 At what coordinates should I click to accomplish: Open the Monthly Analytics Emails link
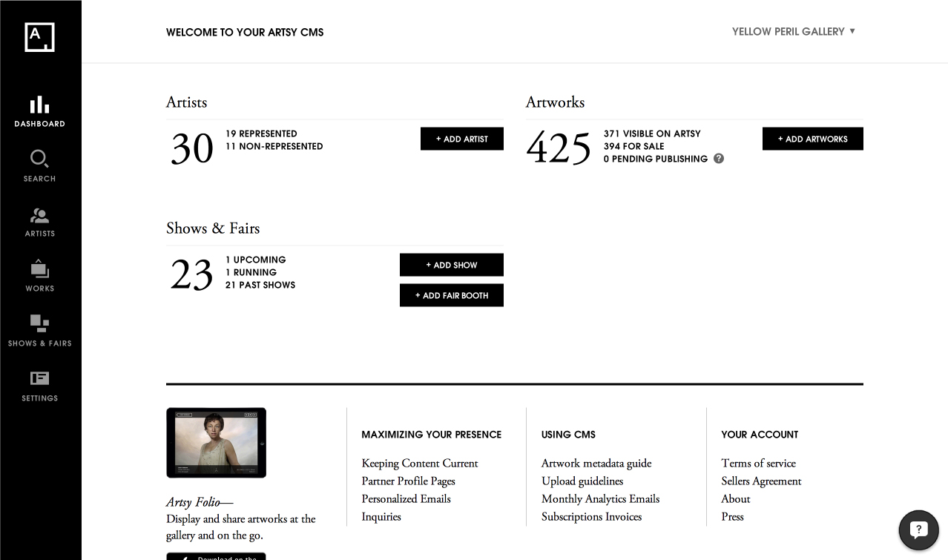(x=600, y=499)
